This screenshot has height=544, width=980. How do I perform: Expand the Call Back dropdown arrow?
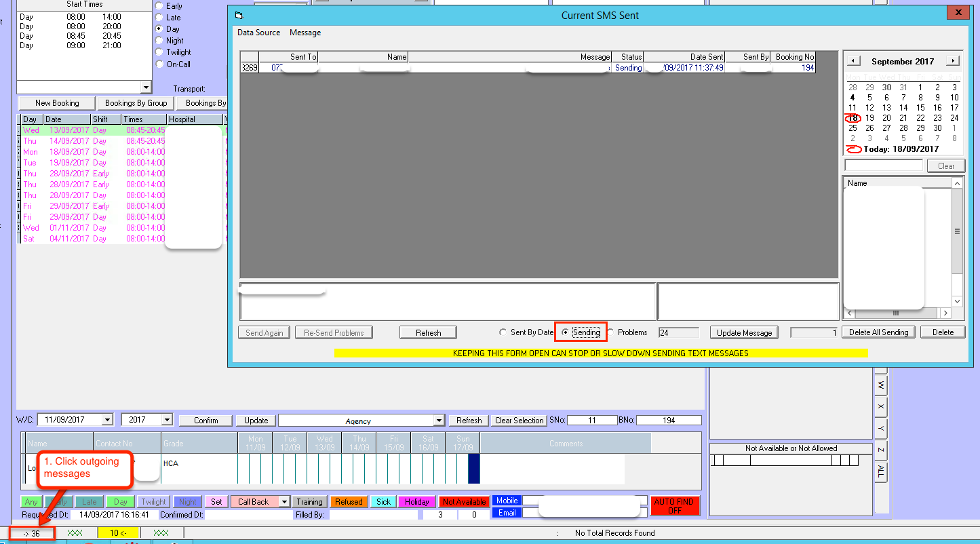(284, 502)
